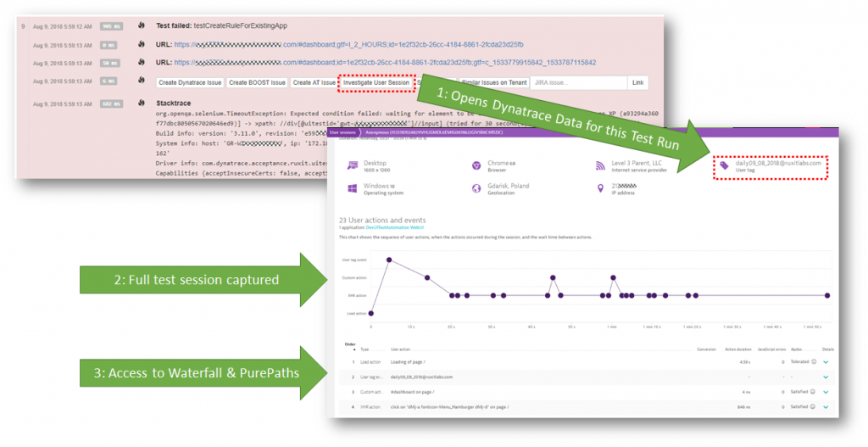Click the 682 ms duration badge
This screenshot has height=447, width=868.
coord(111,103)
